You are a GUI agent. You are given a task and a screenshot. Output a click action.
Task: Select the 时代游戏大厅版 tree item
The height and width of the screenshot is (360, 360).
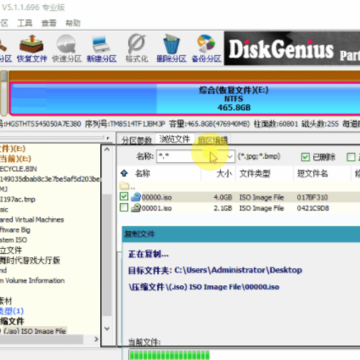[x=30, y=260]
